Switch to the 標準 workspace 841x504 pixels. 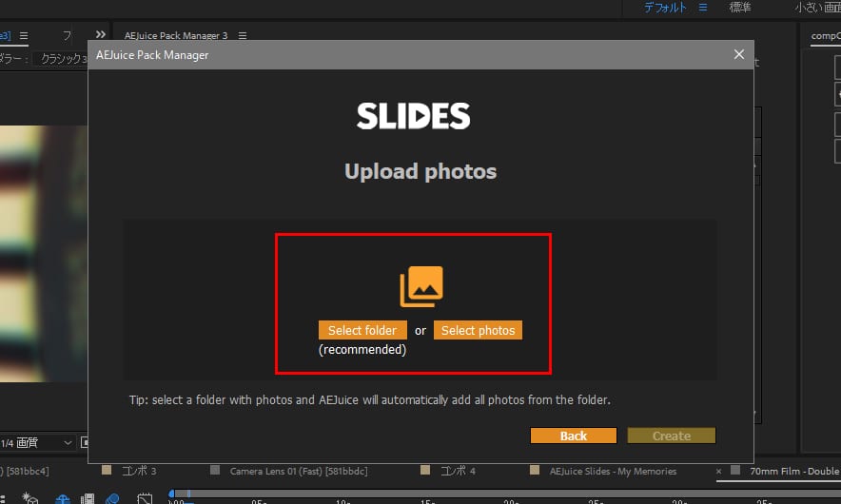coord(740,8)
